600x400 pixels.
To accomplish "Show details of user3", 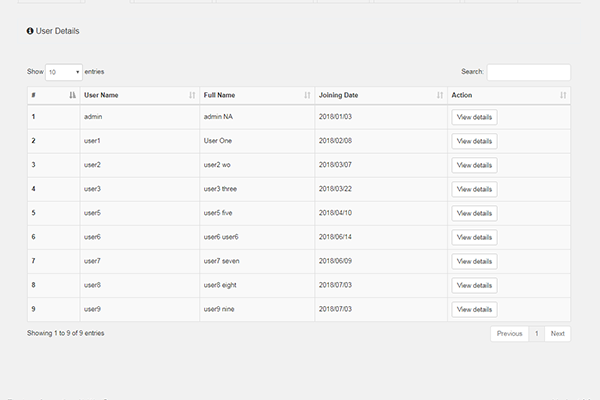I will point(474,189).
